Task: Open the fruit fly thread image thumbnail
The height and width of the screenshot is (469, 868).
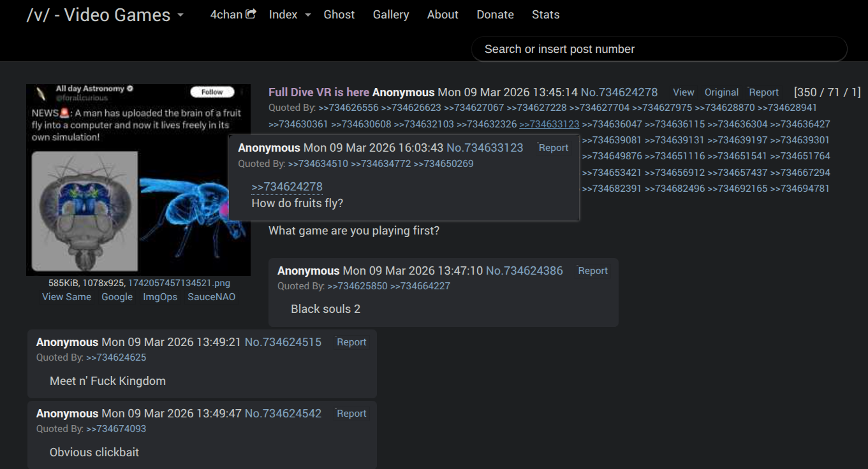Action: click(x=138, y=180)
